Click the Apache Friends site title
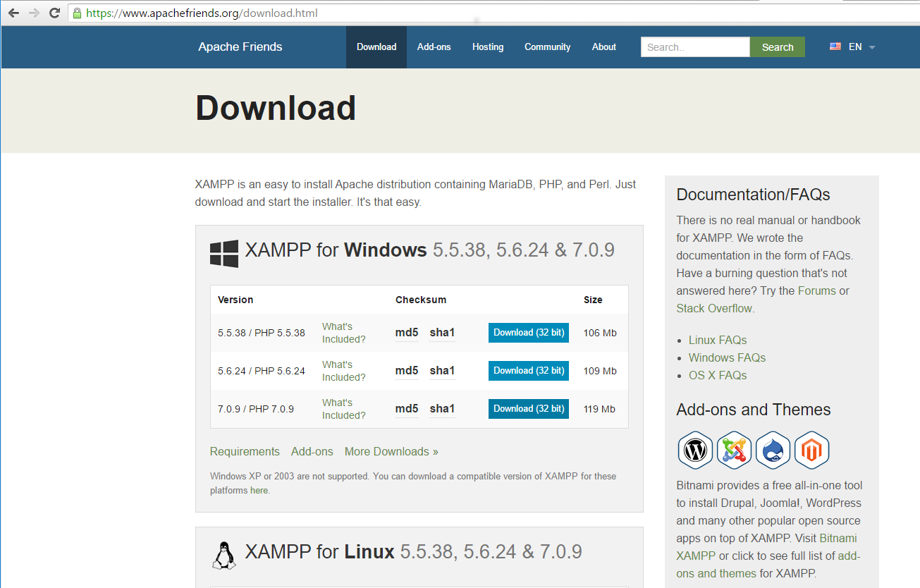 [240, 47]
